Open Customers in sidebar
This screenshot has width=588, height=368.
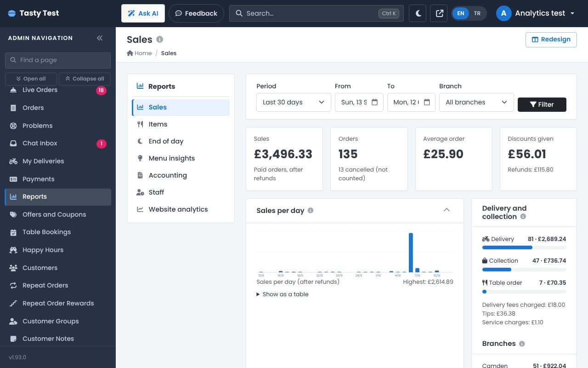tap(58, 268)
